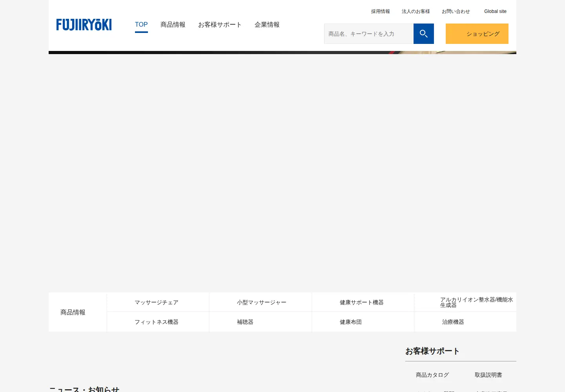Click the FUJIIRYOKI logo
The width and height of the screenshot is (565, 392).
pos(84,25)
